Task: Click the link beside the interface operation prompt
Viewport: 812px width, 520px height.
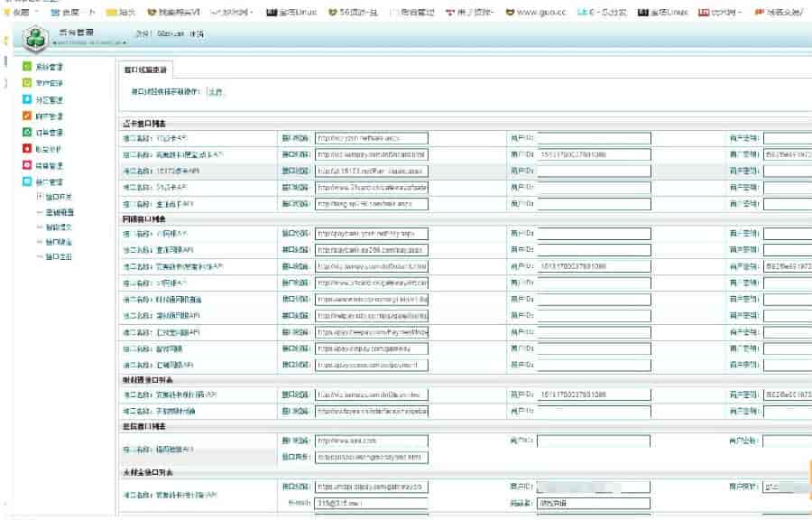Action: (216, 91)
